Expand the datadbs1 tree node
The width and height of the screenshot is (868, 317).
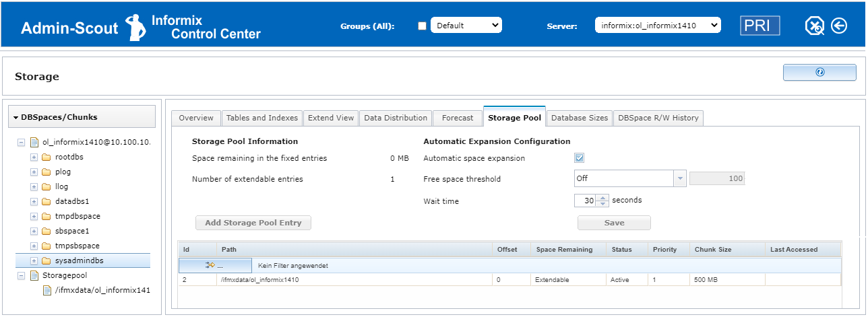point(34,201)
